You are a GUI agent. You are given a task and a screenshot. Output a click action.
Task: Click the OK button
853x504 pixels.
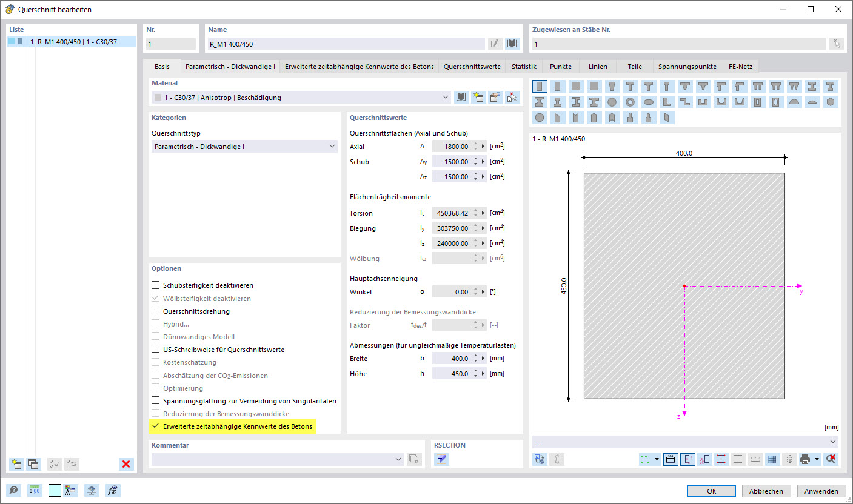pyautogui.click(x=711, y=491)
